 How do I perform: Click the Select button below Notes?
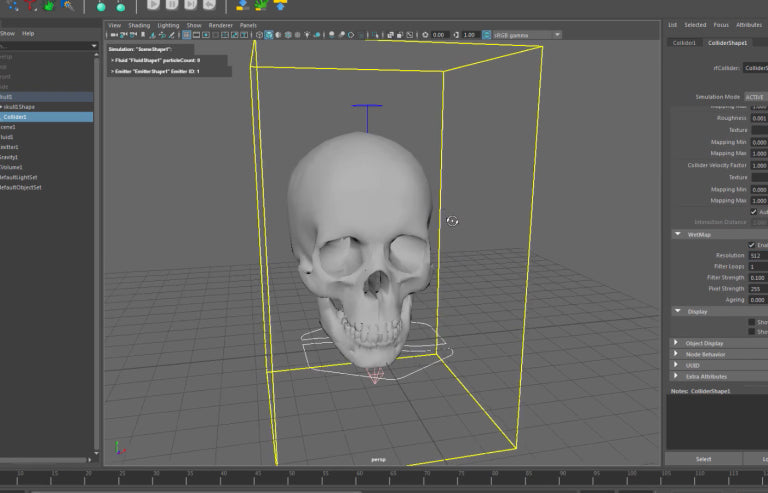pos(703,459)
